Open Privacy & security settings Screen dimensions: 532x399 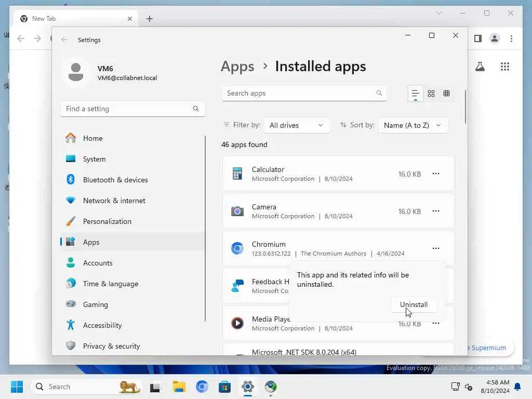point(132,345)
